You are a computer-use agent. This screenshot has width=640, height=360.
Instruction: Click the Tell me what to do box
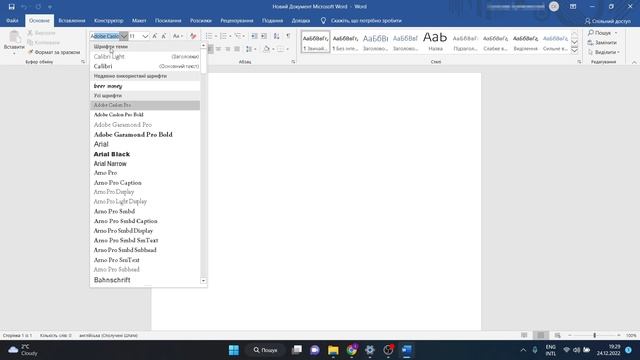361,20
